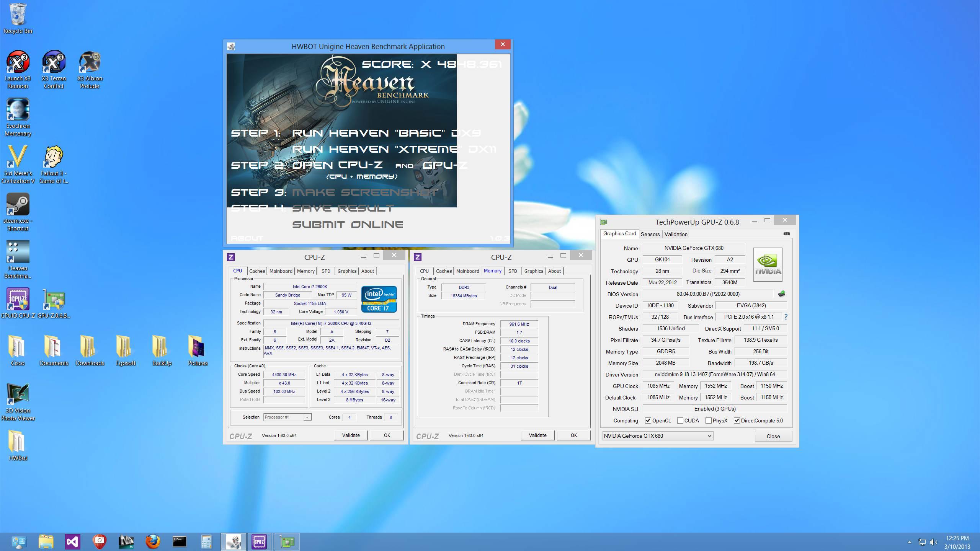Switch to the Validation tab in GPU-Z

point(676,234)
